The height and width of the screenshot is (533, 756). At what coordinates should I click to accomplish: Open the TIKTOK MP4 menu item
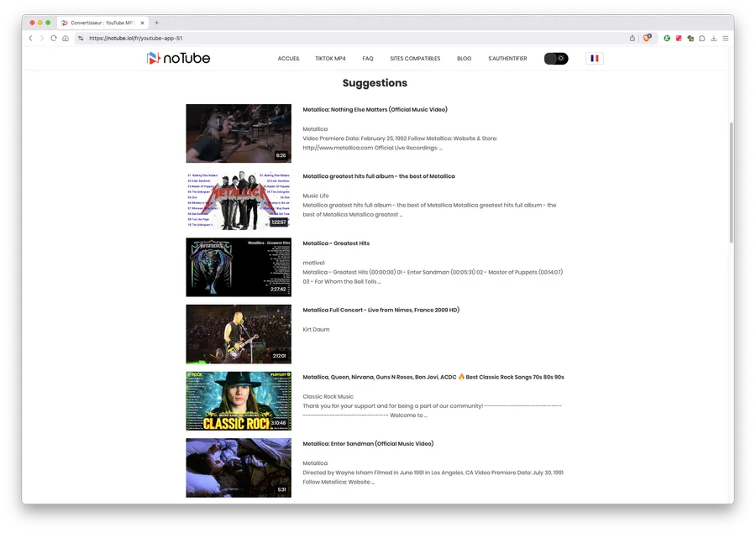pos(330,58)
